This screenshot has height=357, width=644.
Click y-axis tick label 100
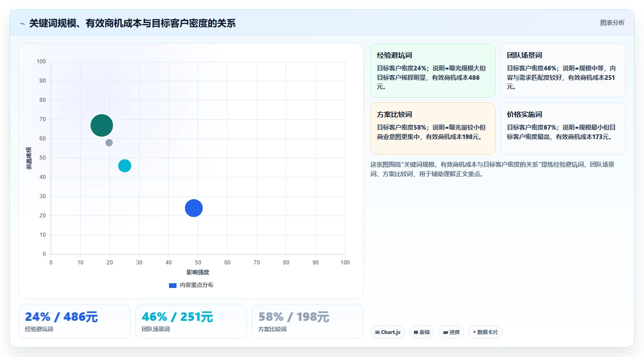pos(41,62)
